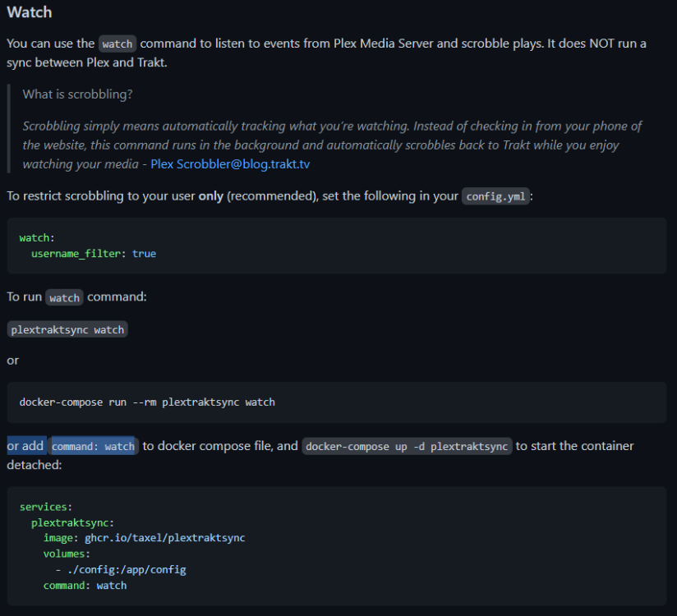
Task: Click the config.yml inline code label
Action: click(x=495, y=196)
